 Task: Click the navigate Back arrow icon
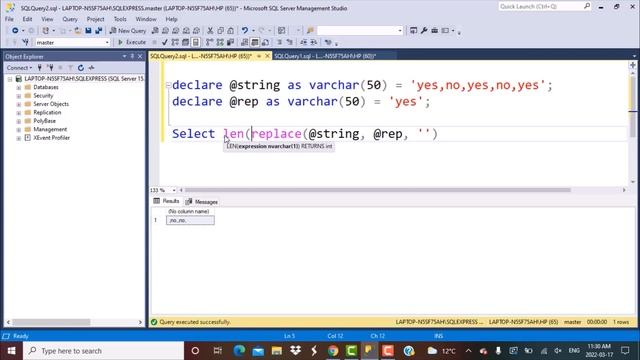tap(15, 31)
